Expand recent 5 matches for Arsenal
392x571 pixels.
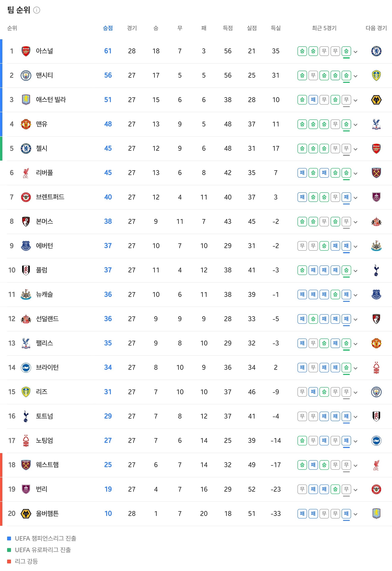(x=355, y=52)
